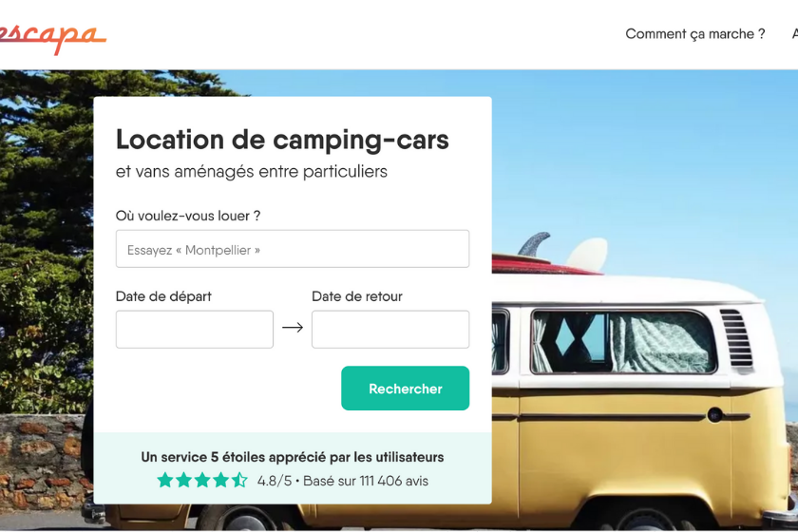Click the "Un service 5 étoiles" banner text
This screenshot has width=798, height=532.
[293, 457]
